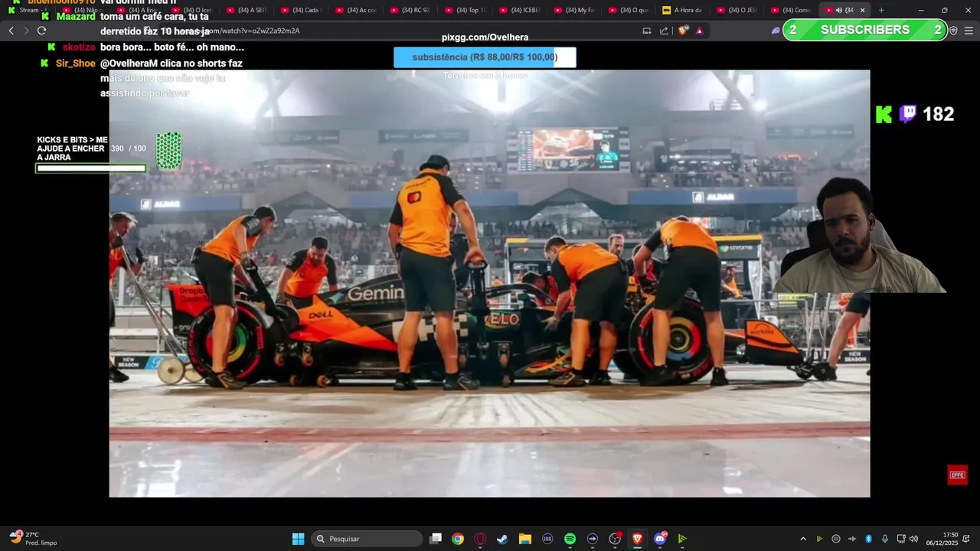This screenshot has height=551, width=980.
Task: Go forward with the browser forward arrow
Action: 26,31
